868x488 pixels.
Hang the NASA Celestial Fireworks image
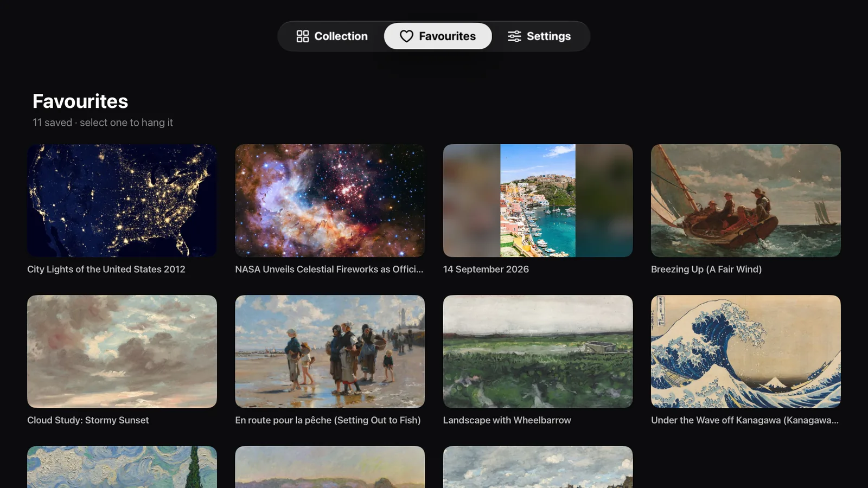330,201
